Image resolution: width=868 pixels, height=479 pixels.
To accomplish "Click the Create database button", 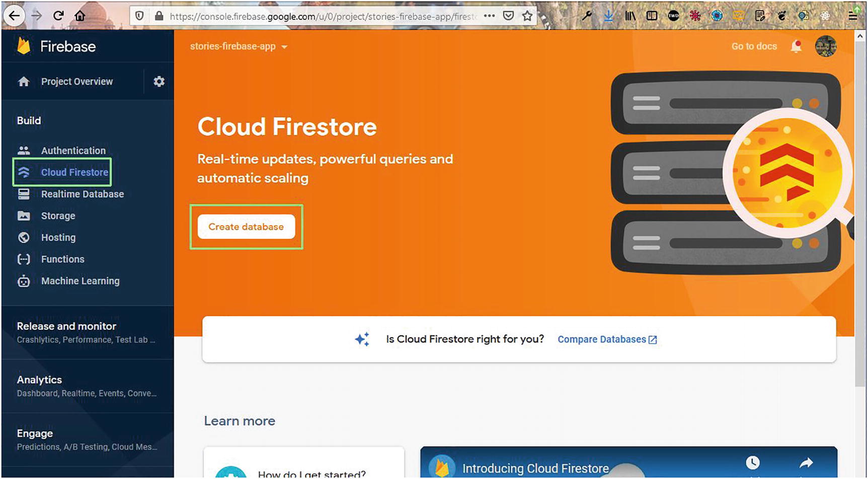I will 246,227.
